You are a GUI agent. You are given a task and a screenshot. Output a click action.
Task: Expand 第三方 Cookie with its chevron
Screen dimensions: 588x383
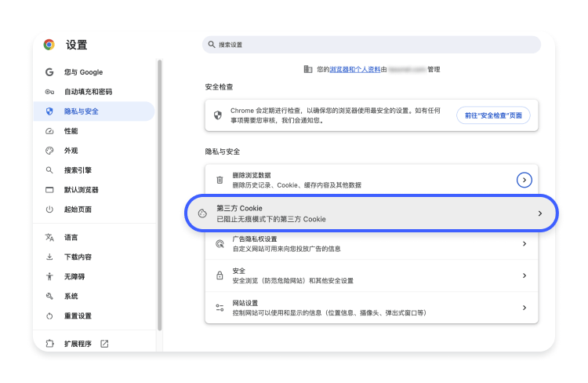pos(540,213)
